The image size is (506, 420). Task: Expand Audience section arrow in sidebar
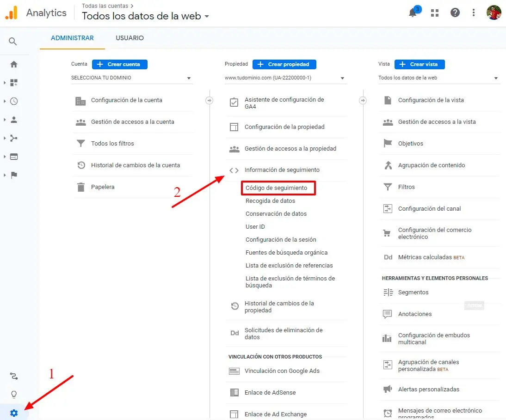pyautogui.click(x=5, y=120)
